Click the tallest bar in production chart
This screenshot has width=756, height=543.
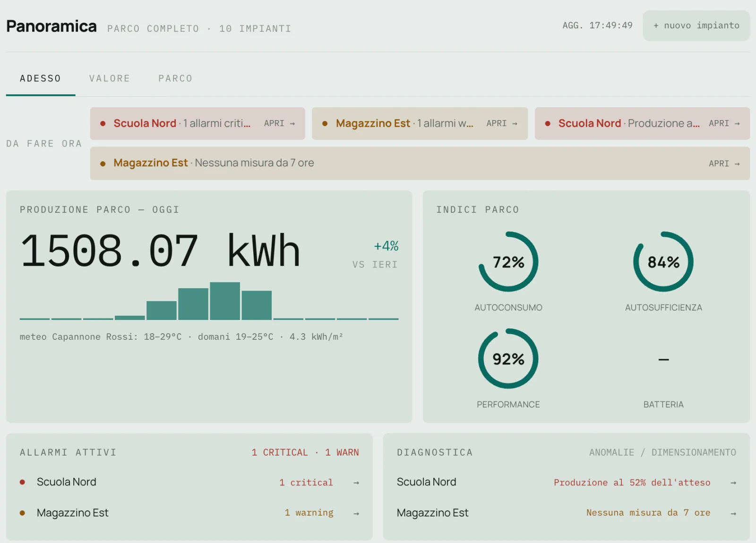(x=225, y=301)
